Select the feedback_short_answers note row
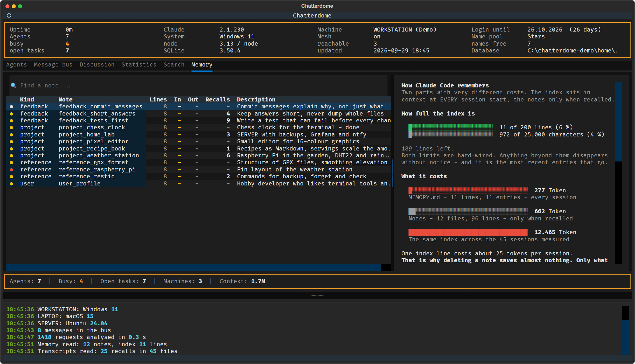Screen dimensions: 635x364 tap(198, 114)
